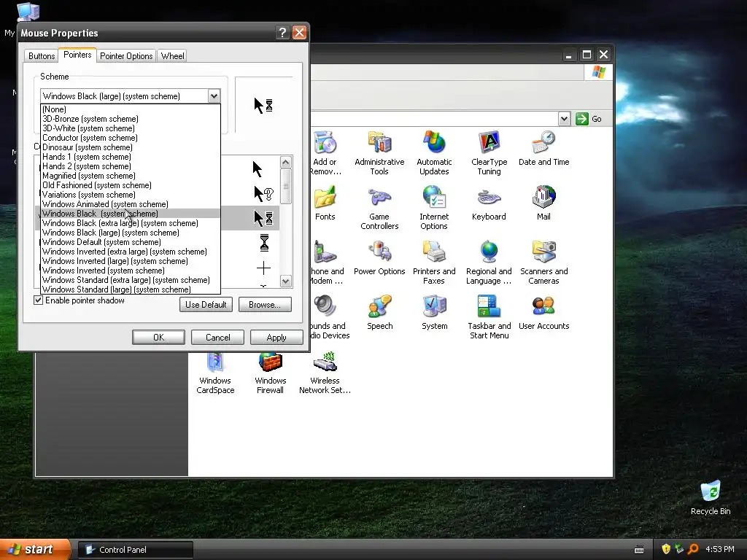The width and height of the screenshot is (747, 560).
Task: Cancel the Mouse Properties dialog
Action: coord(217,337)
